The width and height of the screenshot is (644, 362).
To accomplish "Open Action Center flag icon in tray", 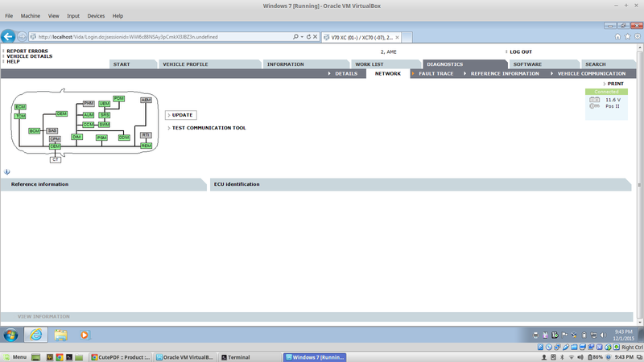I will point(565,335).
